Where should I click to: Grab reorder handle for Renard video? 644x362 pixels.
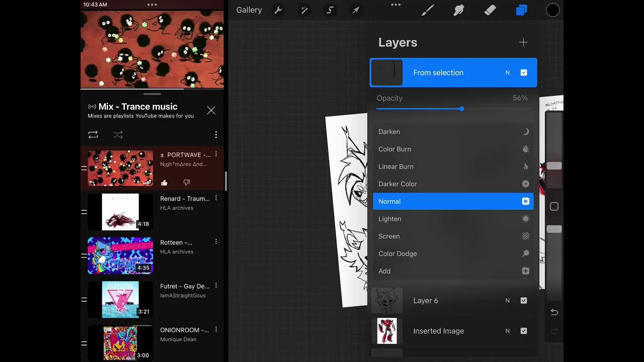point(84,212)
